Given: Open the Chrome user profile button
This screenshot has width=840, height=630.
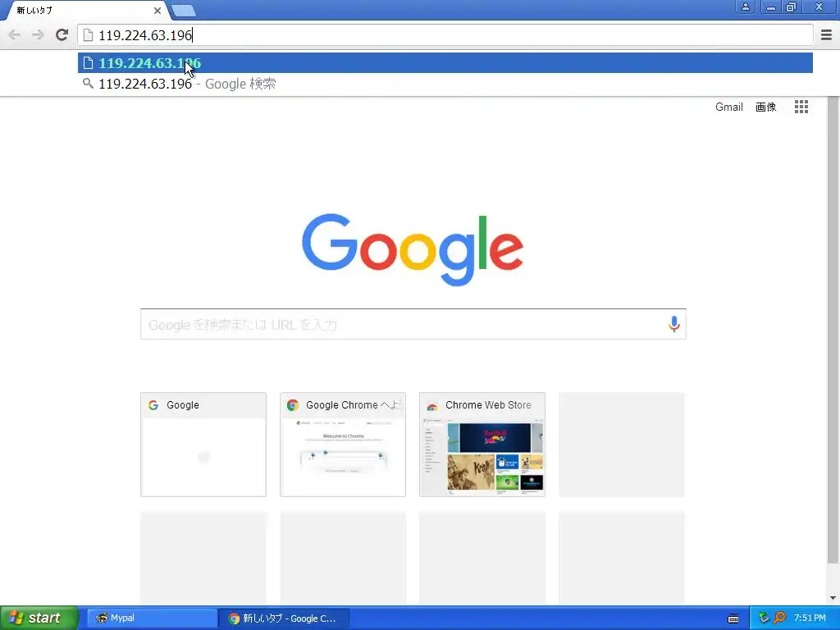Looking at the screenshot, I should pos(745,7).
